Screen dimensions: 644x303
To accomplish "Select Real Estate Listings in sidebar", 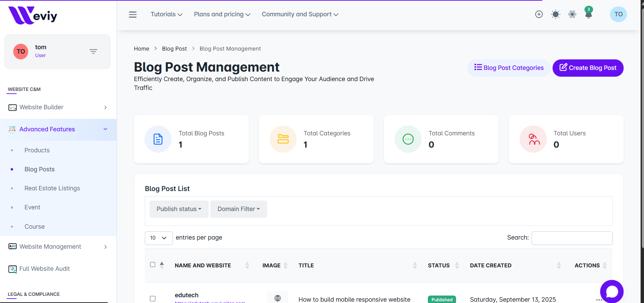I will pos(52,188).
